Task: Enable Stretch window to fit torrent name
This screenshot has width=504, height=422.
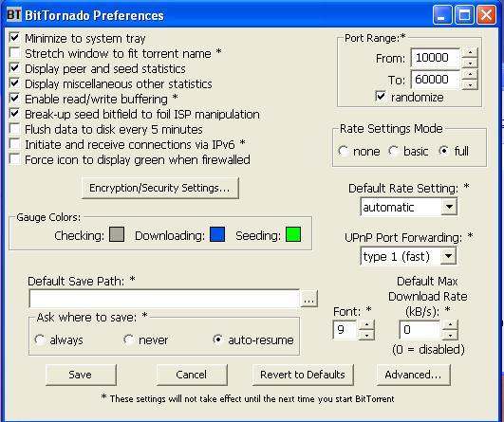Action: click(15, 53)
